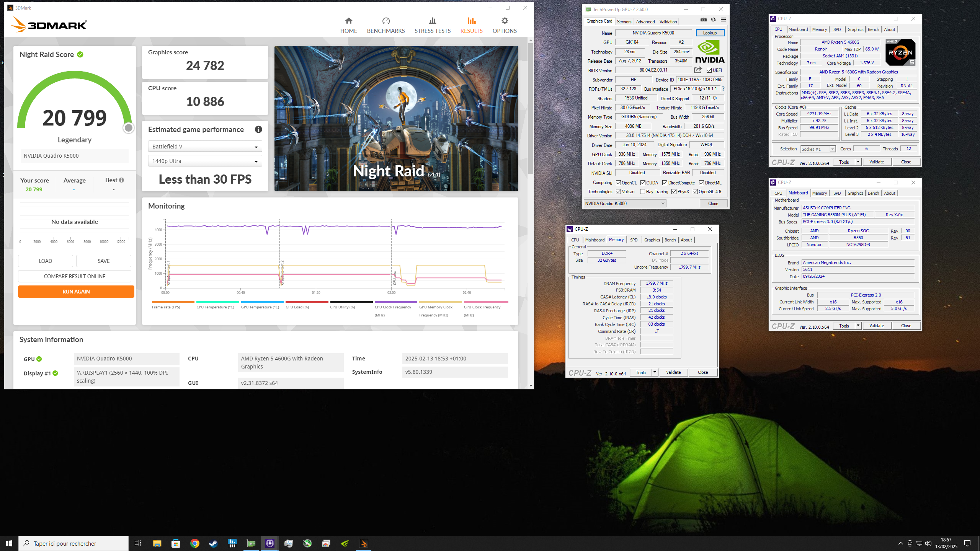
Task: Toggle the UEFI checkbox in GPU-Z
Action: coord(709,70)
